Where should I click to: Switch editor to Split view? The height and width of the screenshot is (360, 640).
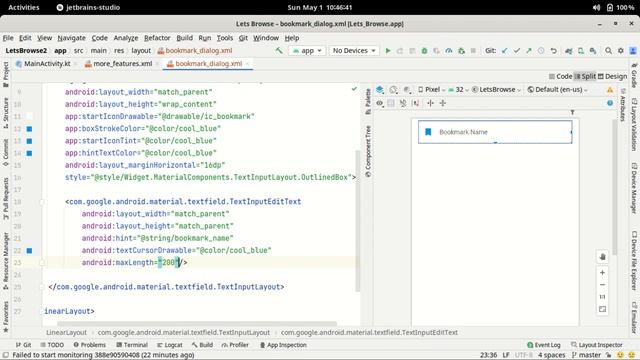585,76
